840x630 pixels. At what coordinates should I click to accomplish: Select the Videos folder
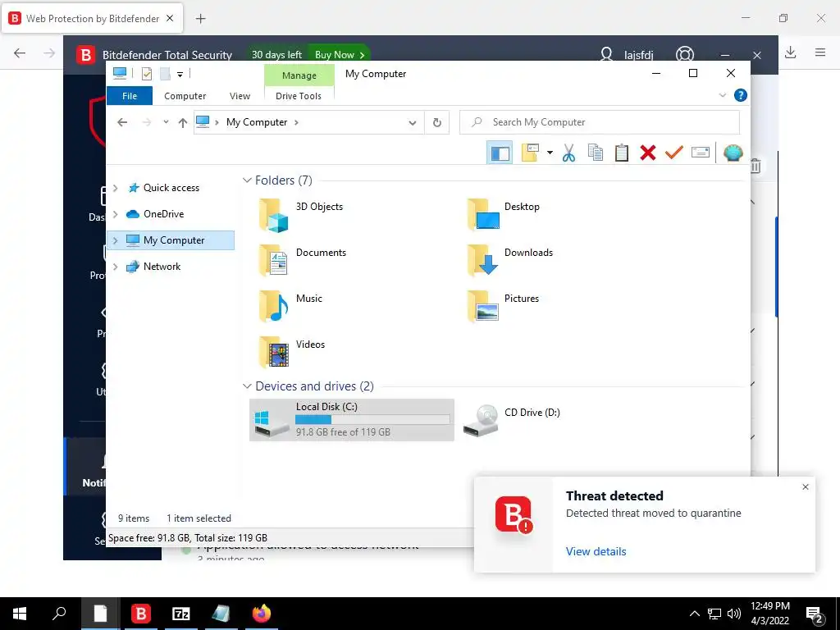[293, 353]
